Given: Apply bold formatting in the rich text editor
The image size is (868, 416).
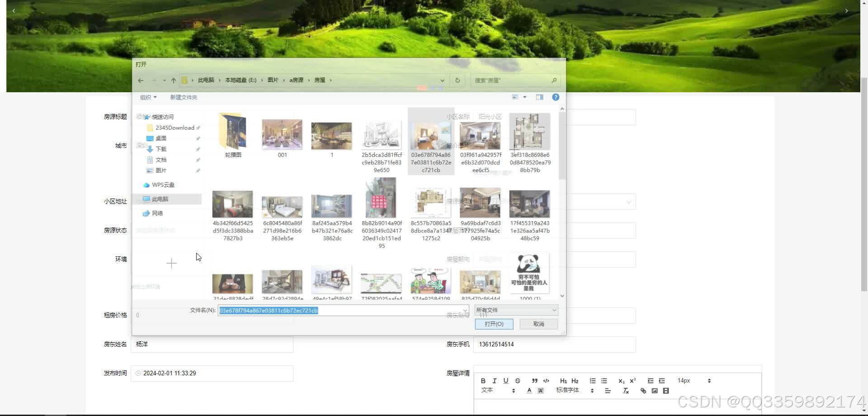Looking at the screenshot, I should pyautogui.click(x=483, y=381).
